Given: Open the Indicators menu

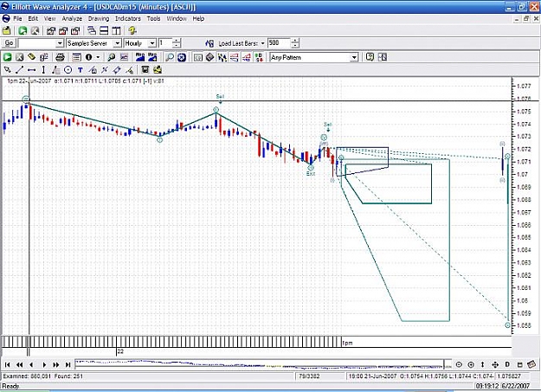Looking at the screenshot, I should click(127, 19).
